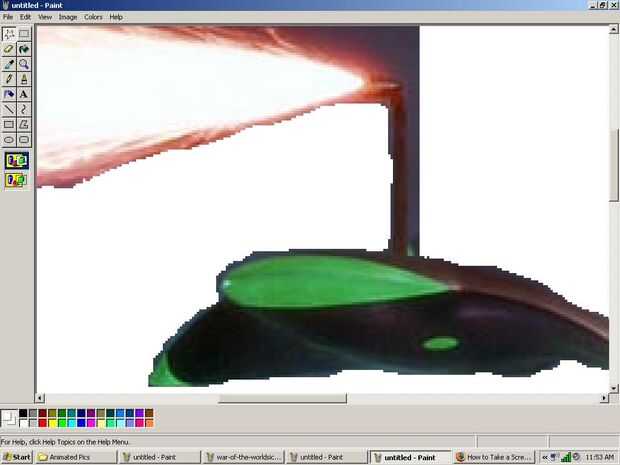Image resolution: width=620 pixels, height=465 pixels.
Task: Open the File menu
Action: (8, 17)
